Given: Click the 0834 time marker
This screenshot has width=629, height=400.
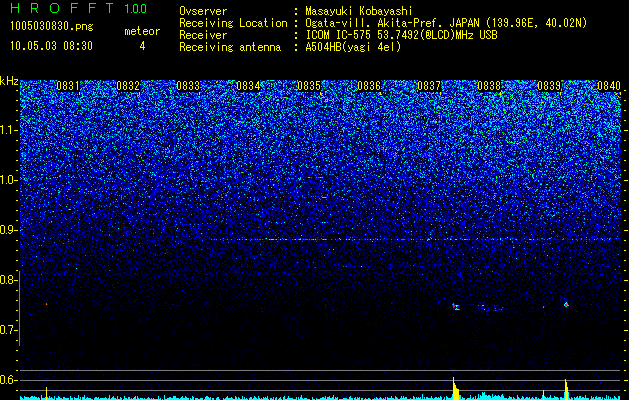Looking at the screenshot, I should [x=248, y=86].
